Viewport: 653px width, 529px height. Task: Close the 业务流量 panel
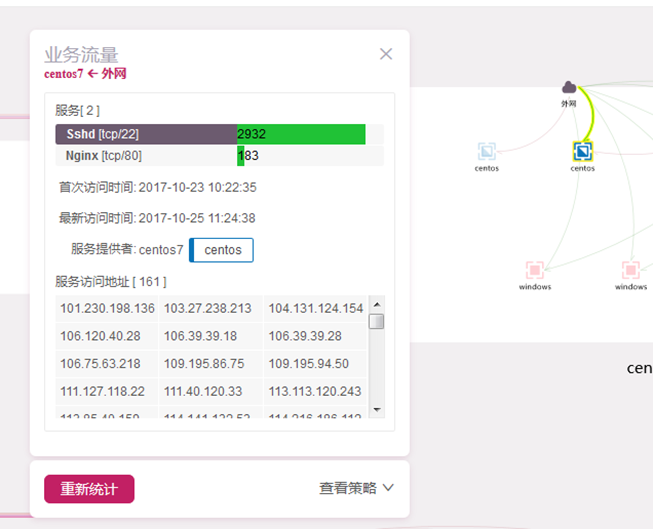tap(386, 54)
